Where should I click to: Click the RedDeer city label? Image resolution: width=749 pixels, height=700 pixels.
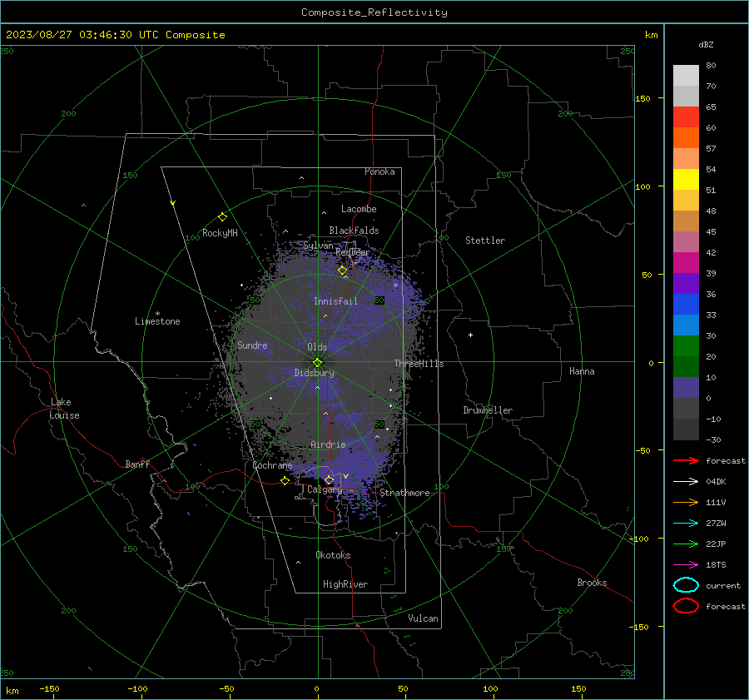pyautogui.click(x=353, y=252)
